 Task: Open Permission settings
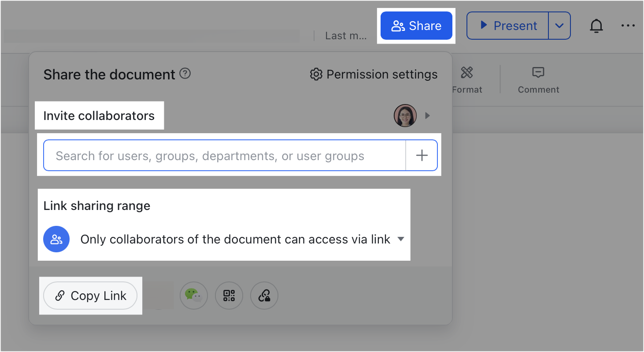(374, 74)
